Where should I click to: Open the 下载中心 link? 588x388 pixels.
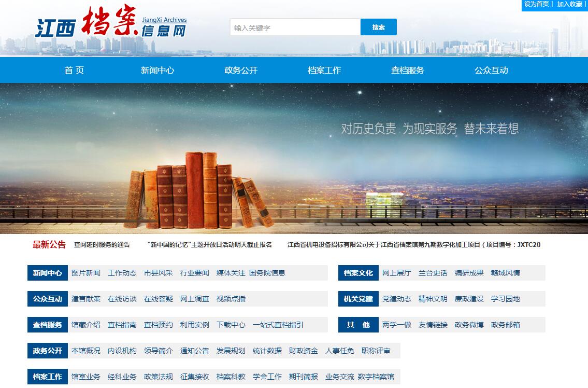pos(231,325)
